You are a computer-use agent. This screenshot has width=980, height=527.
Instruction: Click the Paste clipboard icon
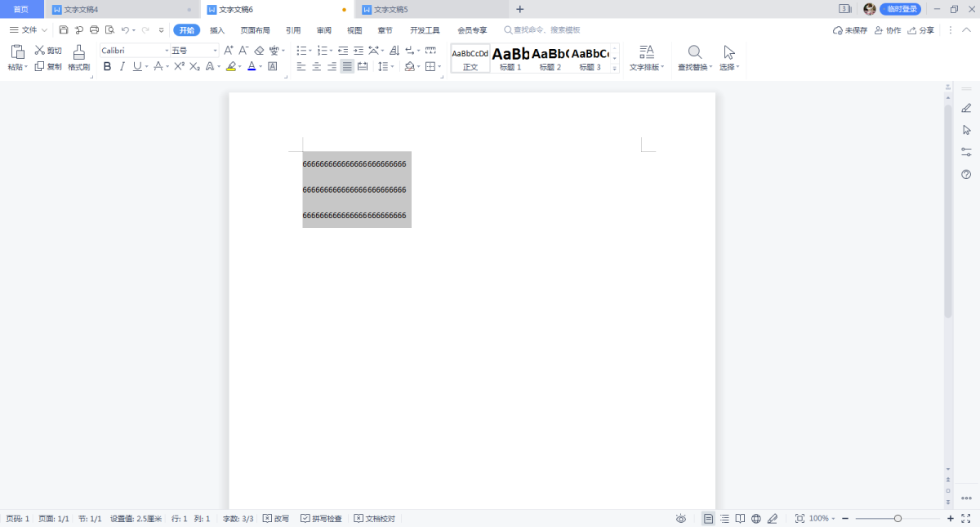coord(17,51)
